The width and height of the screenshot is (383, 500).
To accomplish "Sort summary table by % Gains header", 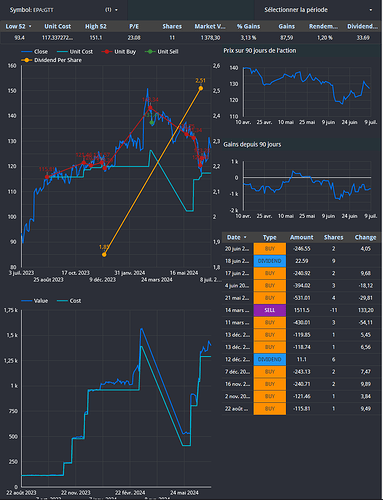I will 248,26.
